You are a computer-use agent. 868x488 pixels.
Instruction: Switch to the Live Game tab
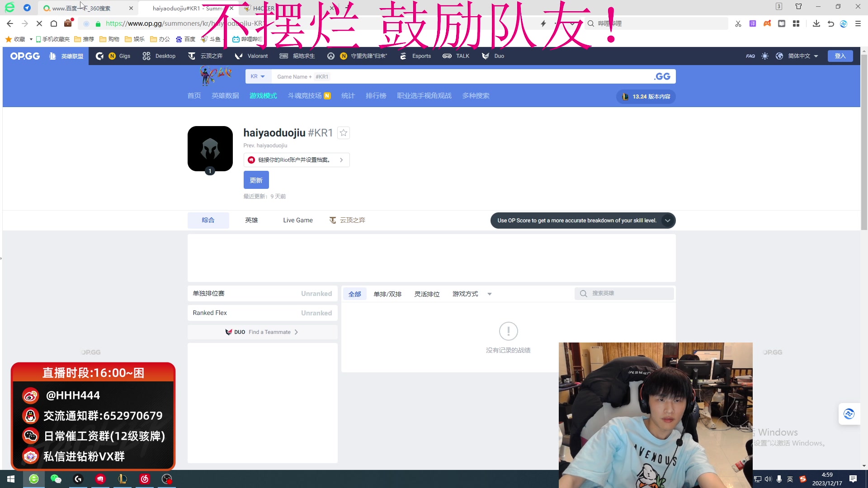[x=298, y=220]
